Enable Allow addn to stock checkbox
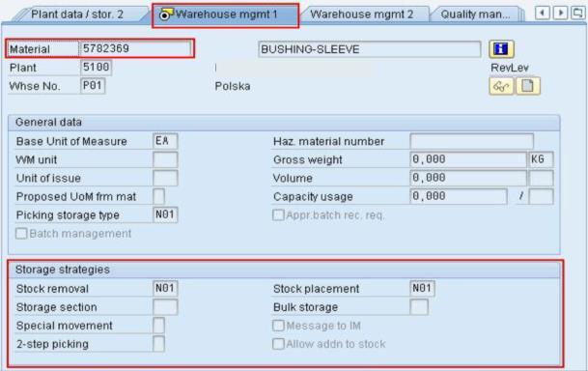 click(278, 344)
